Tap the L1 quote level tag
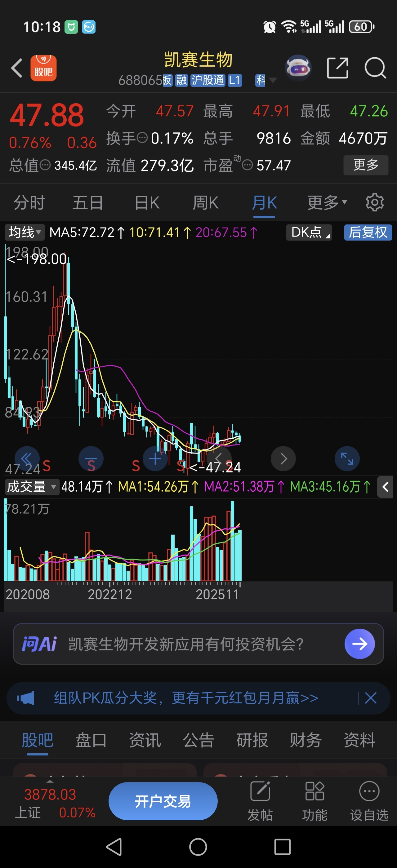 (234, 80)
